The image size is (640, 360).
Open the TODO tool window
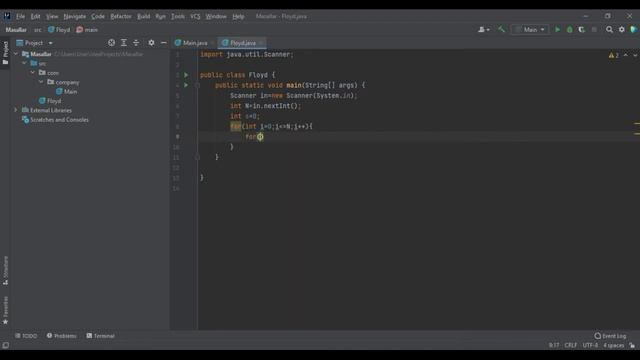tap(26, 336)
